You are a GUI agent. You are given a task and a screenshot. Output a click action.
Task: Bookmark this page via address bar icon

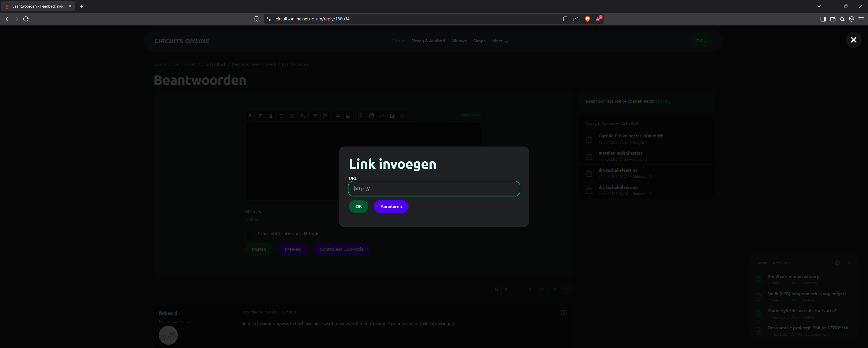click(x=256, y=19)
